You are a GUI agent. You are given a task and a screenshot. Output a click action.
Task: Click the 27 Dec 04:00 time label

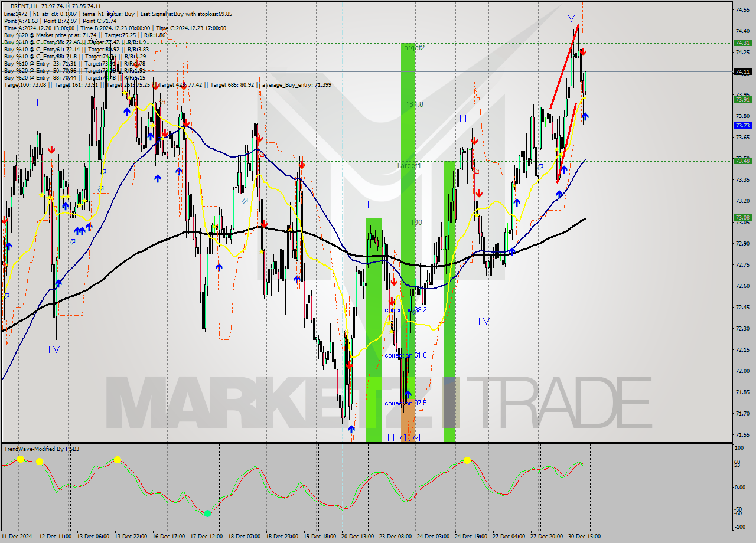tap(509, 537)
